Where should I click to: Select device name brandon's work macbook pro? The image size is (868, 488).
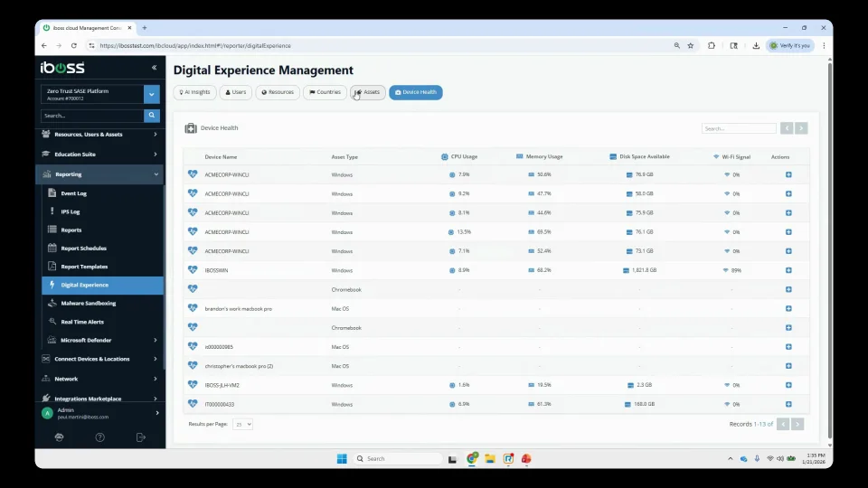pyautogui.click(x=238, y=309)
